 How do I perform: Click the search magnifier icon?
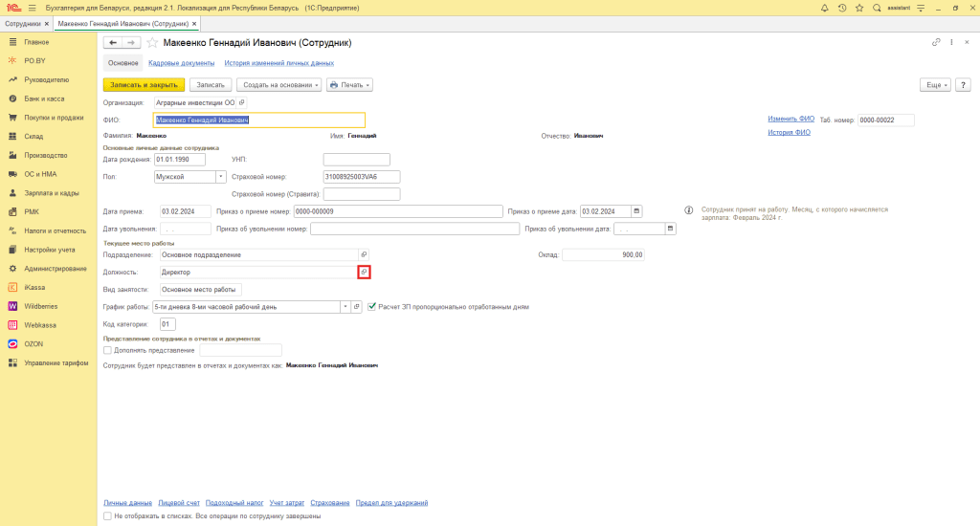click(877, 8)
